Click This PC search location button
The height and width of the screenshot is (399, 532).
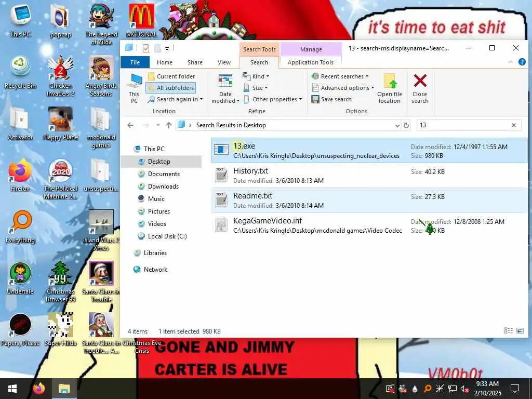click(x=134, y=88)
